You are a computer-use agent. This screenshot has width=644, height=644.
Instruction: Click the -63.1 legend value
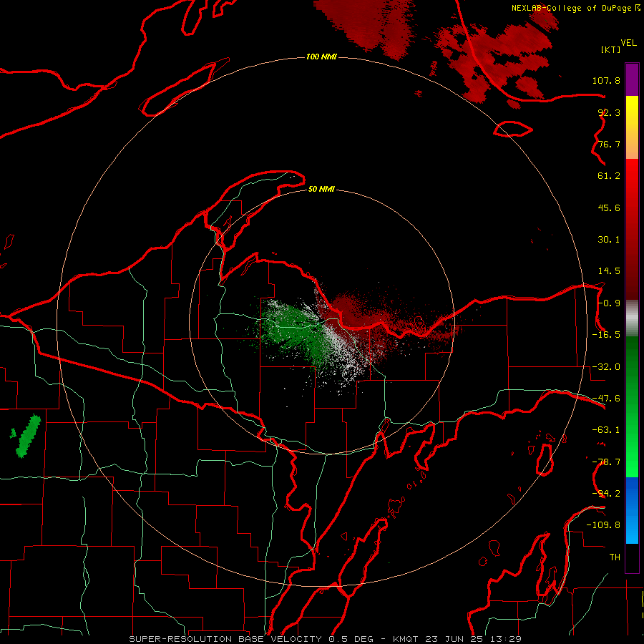pos(606,430)
